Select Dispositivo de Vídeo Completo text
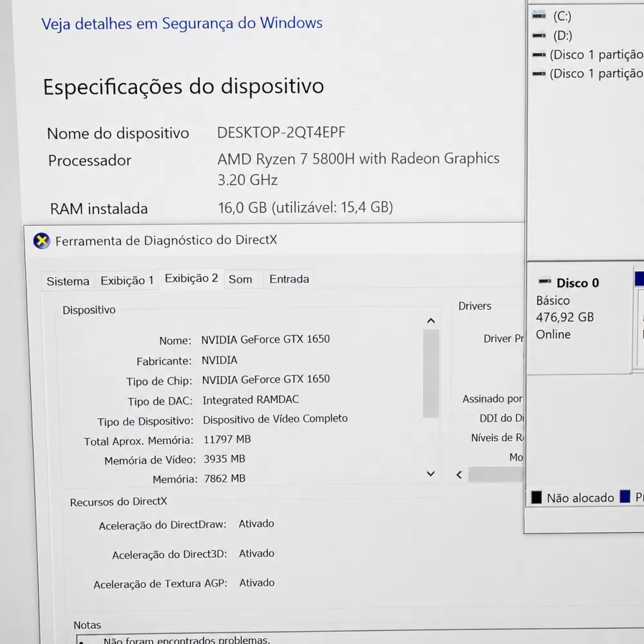This screenshot has width=644, height=644. [275, 419]
